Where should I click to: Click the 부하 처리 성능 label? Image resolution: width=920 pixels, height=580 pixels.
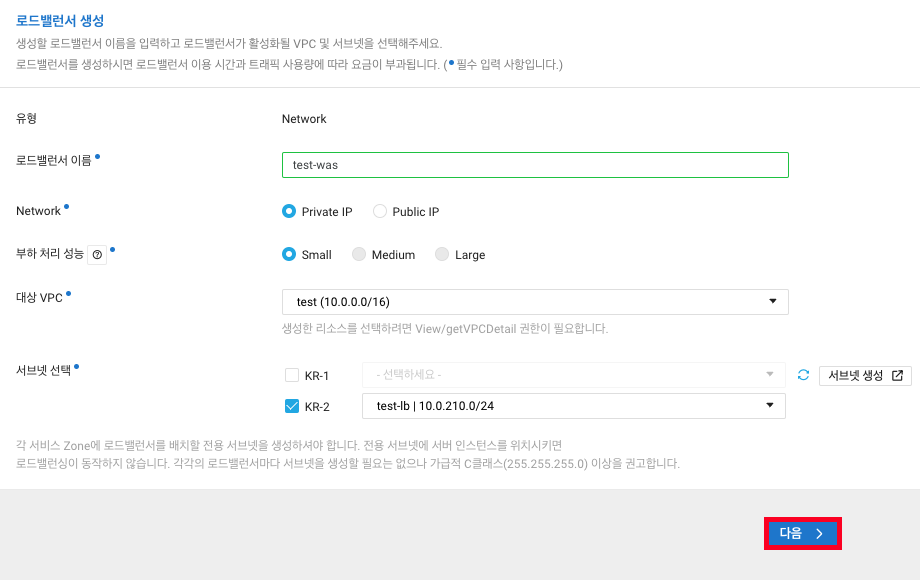pyautogui.click(x=50, y=254)
